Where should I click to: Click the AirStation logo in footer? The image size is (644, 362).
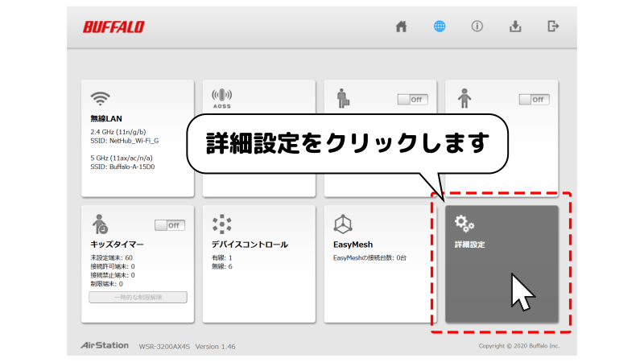[x=105, y=345]
